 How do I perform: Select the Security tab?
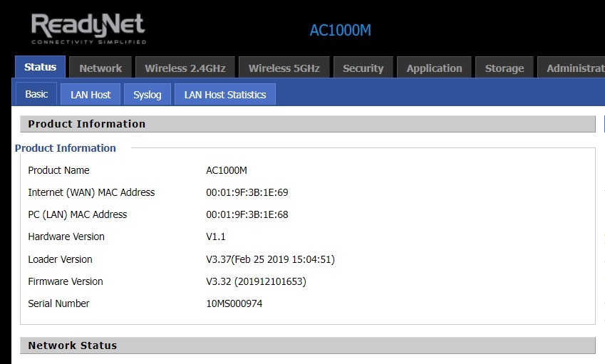(363, 68)
